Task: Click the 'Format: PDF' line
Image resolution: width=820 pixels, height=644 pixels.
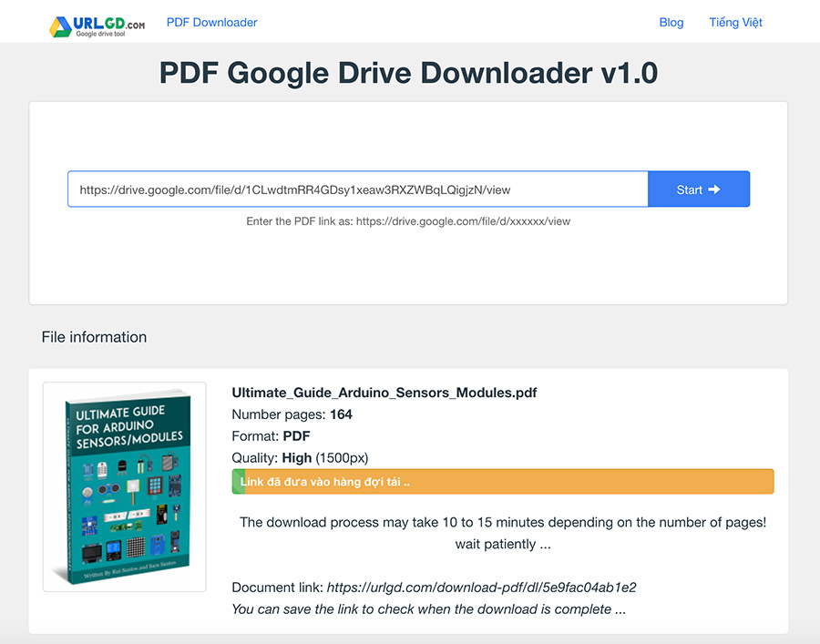Action: (271, 436)
